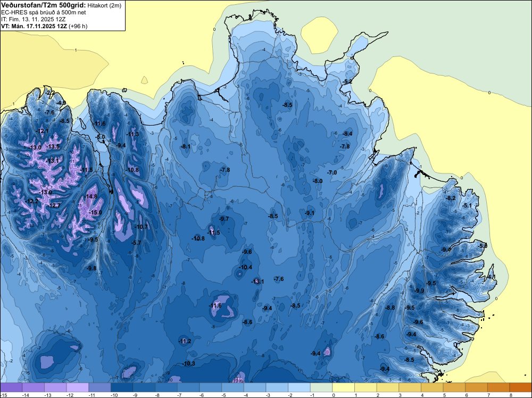The width and height of the screenshot is (532, 398).
Task: Click the -12.7 temperature label
Action: coord(54,205)
